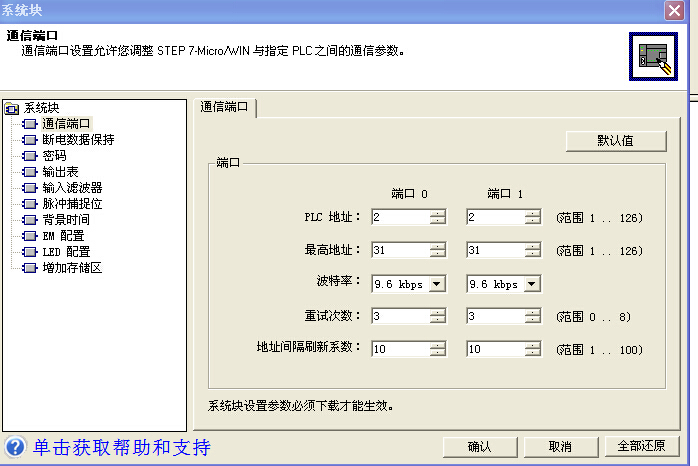The image size is (698, 466).
Task: Increase PLC 地址 for 端口 0 with up arrow
Action: 438,213
